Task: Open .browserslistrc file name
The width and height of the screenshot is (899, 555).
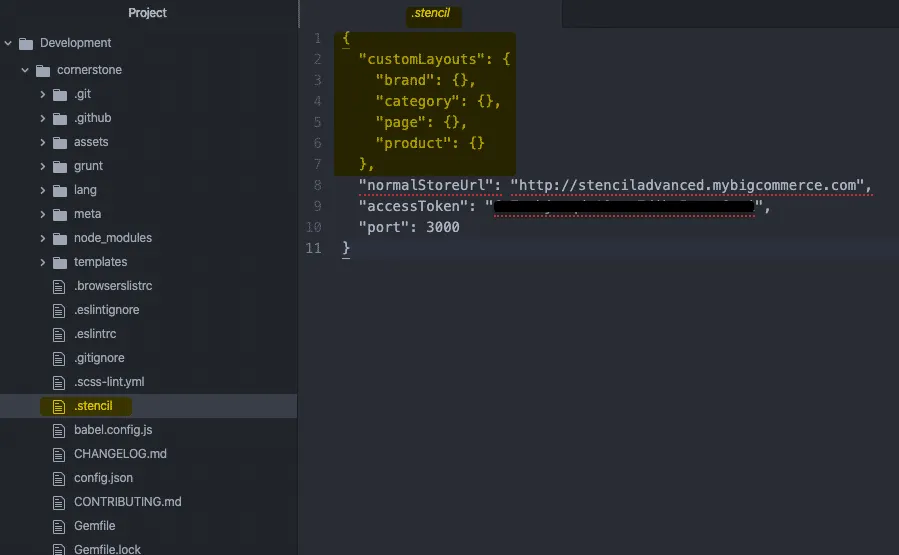Action: coord(113,286)
